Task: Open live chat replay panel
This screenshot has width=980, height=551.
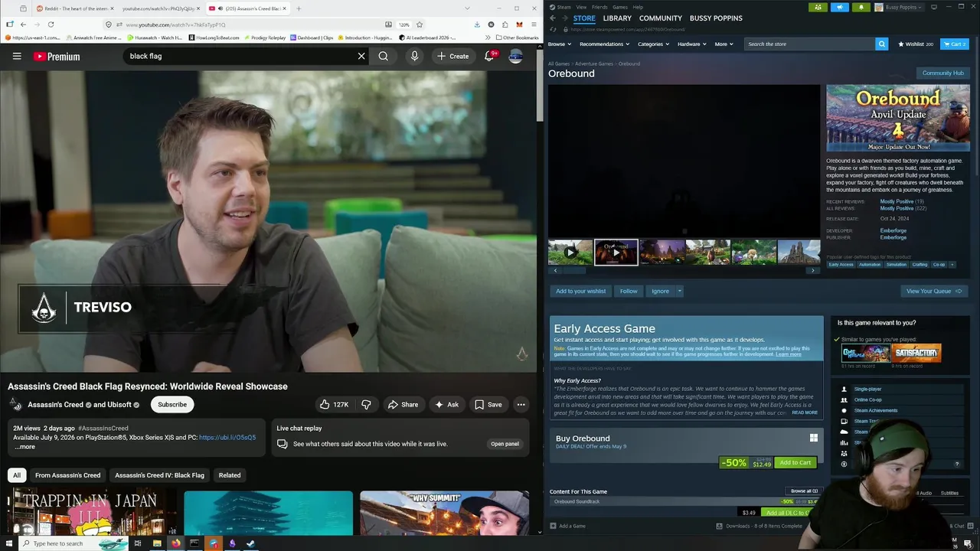Action: [505, 444]
